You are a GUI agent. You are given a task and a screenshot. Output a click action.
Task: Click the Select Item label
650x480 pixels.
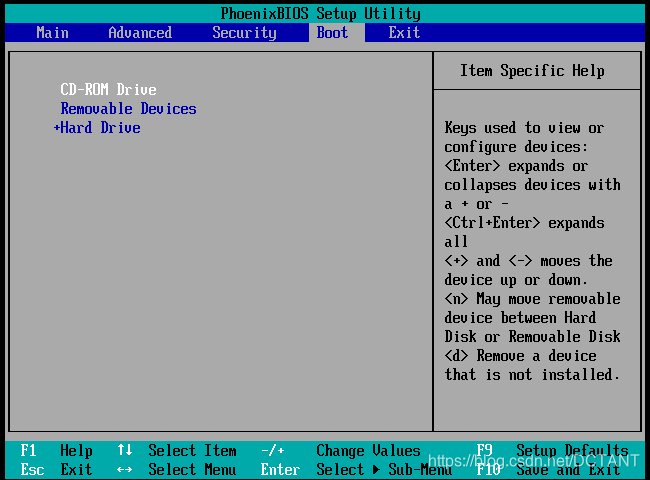pos(192,451)
